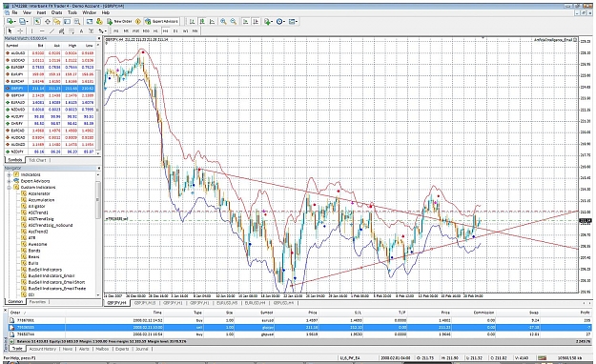Viewport: 596px width, 364px height.
Task: Select the Bulls custom indicator
Action: coord(33,263)
